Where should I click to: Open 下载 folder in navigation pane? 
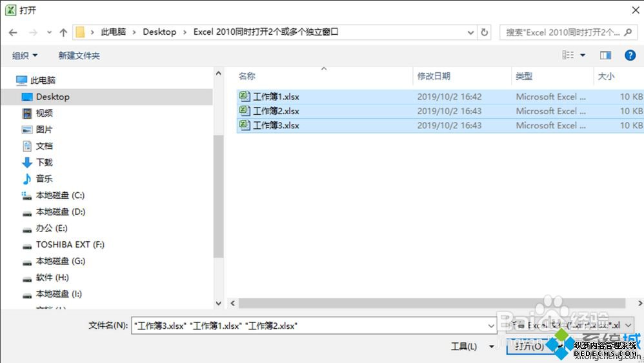click(x=45, y=162)
